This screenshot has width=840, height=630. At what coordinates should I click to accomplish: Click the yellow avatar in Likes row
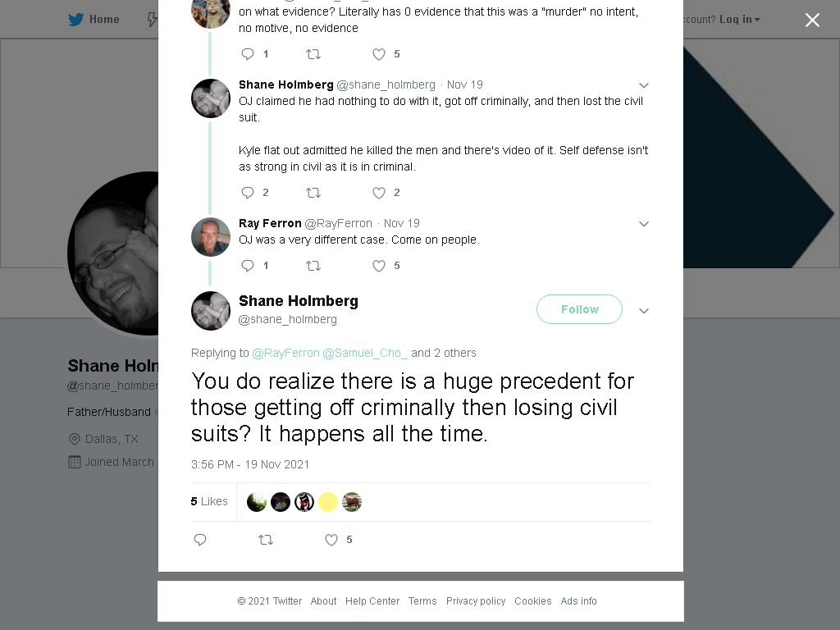click(328, 502)
